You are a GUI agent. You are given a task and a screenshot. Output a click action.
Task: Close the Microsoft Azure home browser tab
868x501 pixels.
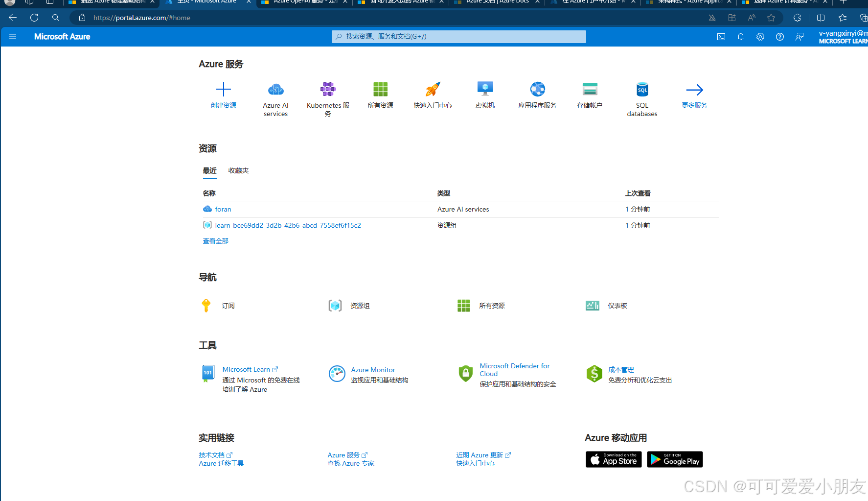(249, 2)
